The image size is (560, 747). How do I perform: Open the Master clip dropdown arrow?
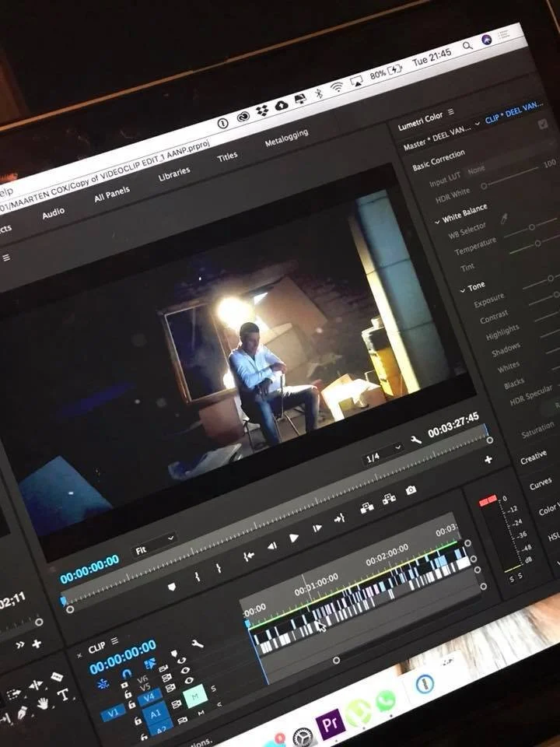[477, 124]
